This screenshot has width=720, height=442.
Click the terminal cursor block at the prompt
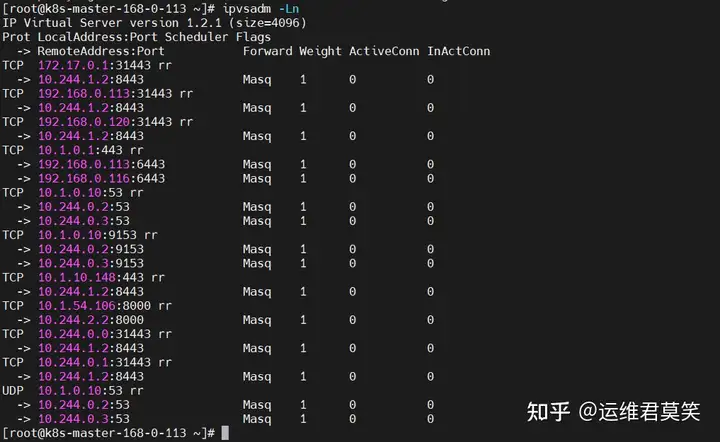coord(225,433)
